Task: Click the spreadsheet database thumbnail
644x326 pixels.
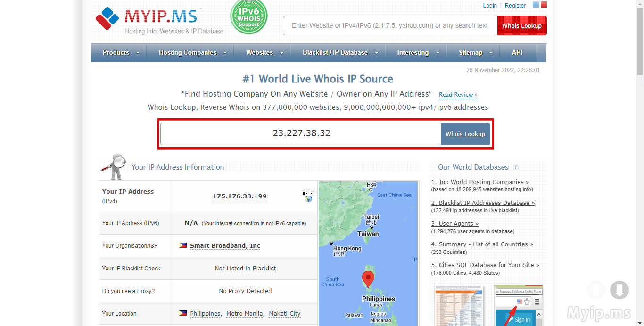Action: point(459,305)
